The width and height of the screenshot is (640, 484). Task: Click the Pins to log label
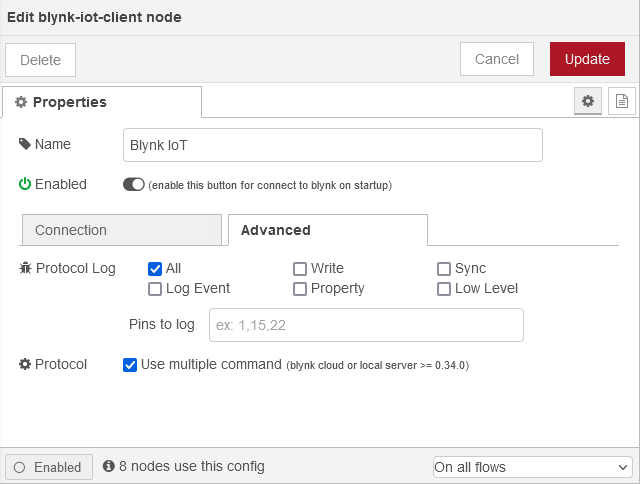[162, 324]
